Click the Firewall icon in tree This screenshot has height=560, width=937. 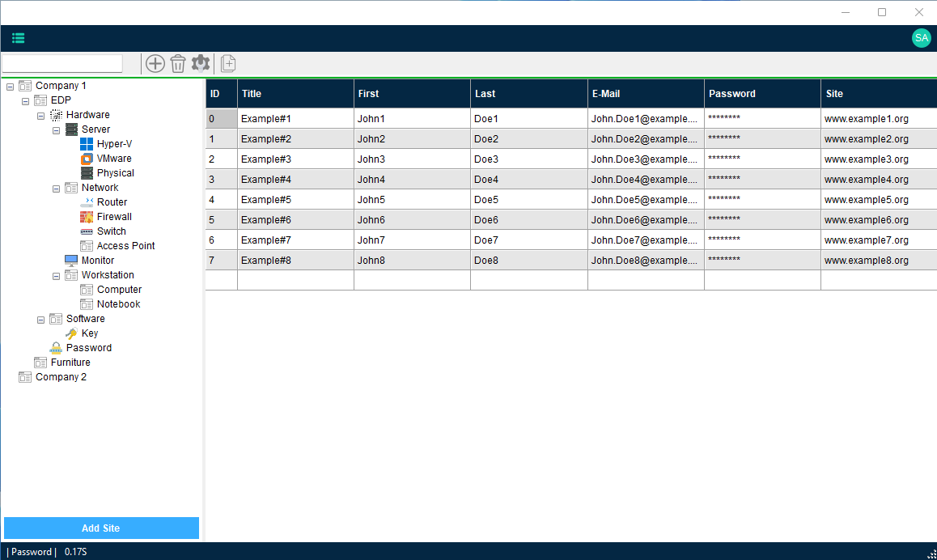(87, 217)
